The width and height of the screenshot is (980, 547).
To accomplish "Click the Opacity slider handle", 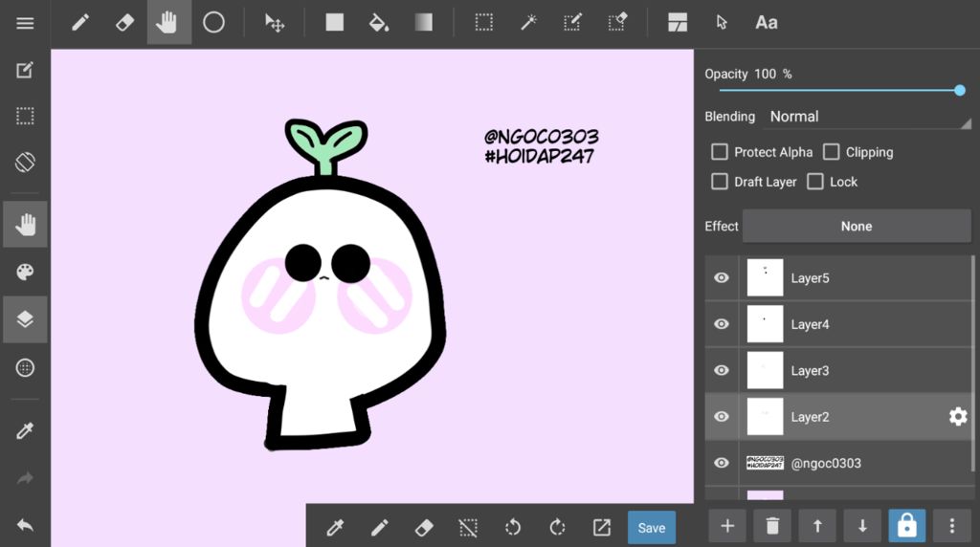I will coord(960,91).
